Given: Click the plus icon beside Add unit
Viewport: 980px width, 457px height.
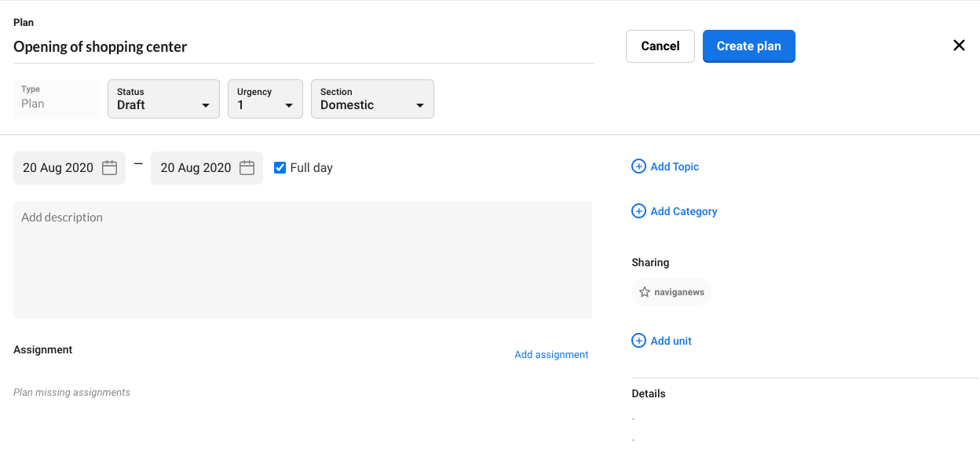Looking at the screenshot, I should pyautogui.click(x=638, y=341).
